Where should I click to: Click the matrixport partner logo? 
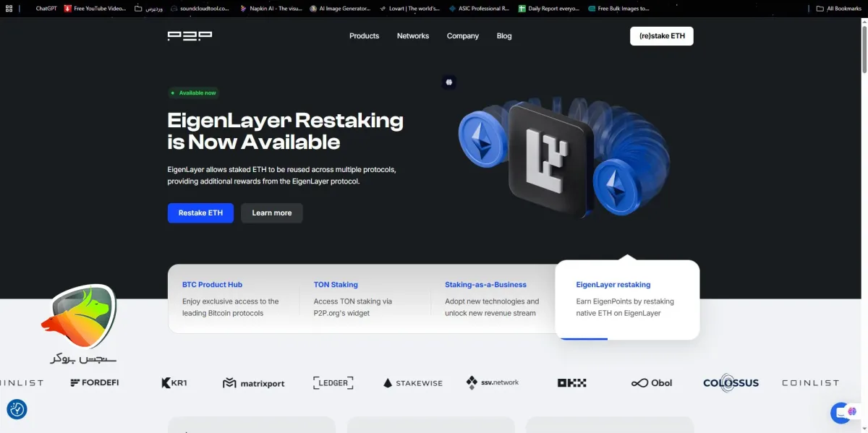254,383
